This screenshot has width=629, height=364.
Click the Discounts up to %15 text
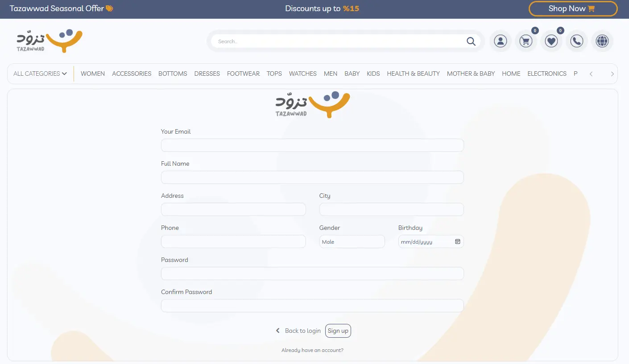point(322,8)
